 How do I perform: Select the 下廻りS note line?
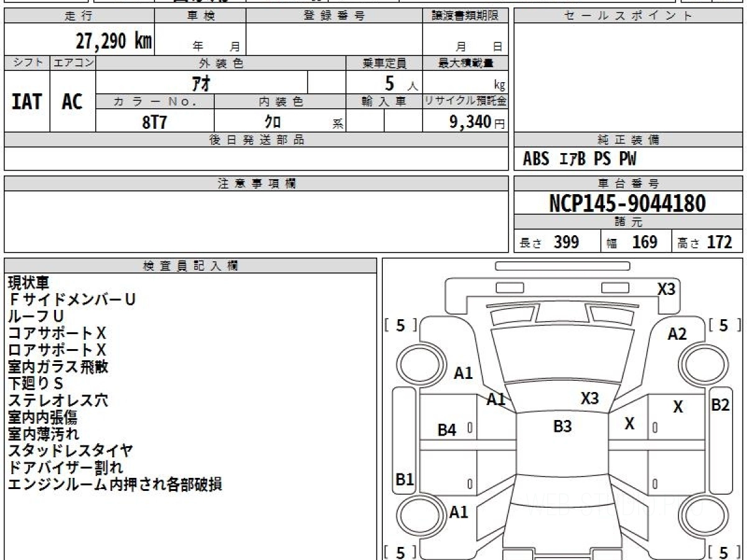click(x=35, y=384)
